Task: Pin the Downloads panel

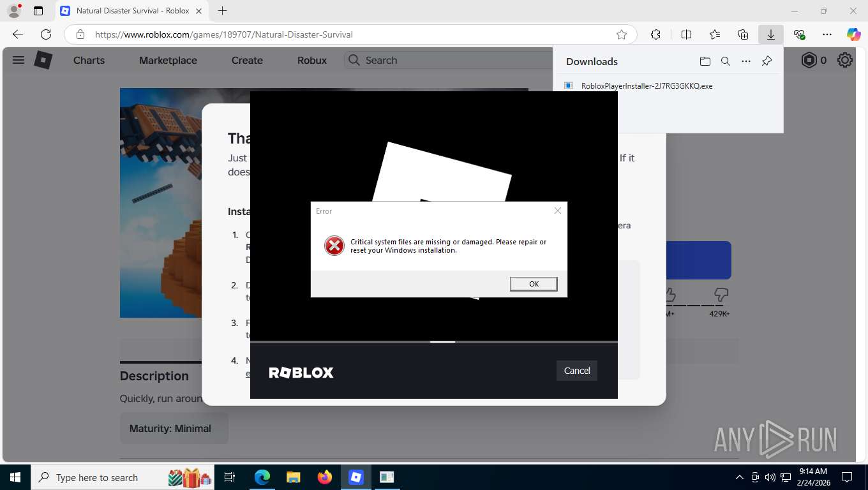Action: coord(767,61)
